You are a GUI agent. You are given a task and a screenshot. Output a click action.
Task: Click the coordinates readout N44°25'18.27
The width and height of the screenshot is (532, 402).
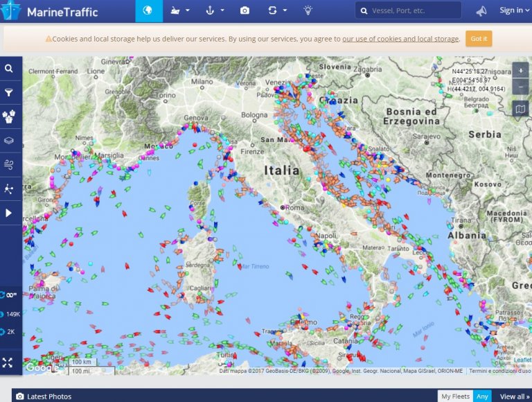[470, 71]
